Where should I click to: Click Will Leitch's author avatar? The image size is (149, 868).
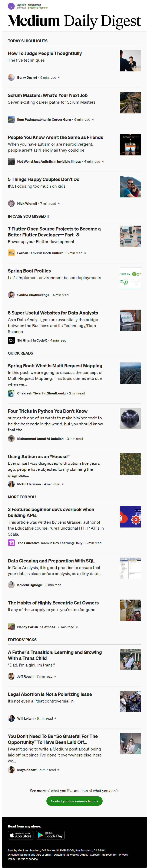(x=11, y=718)
